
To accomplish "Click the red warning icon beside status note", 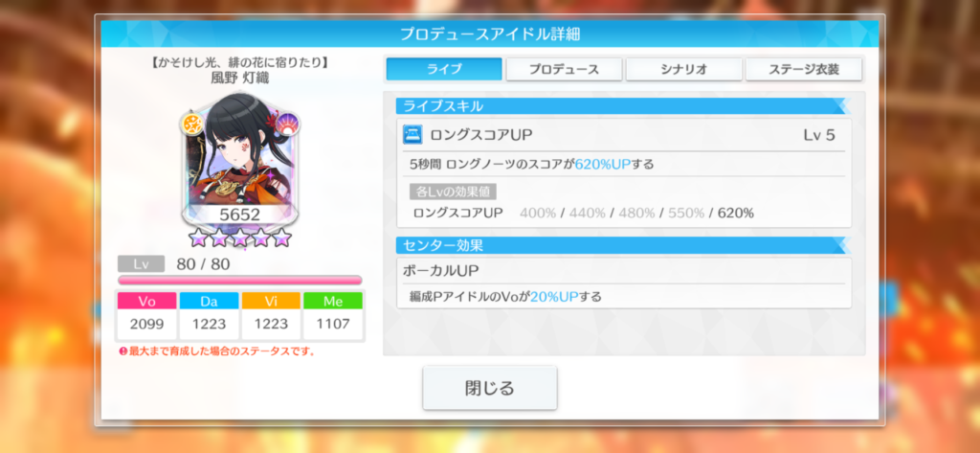I will [123, 351].
